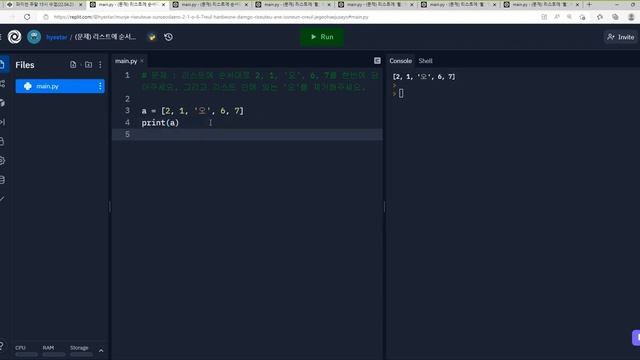Run the program with the Run button
640x360 pixels.
(x=322, y=37)
